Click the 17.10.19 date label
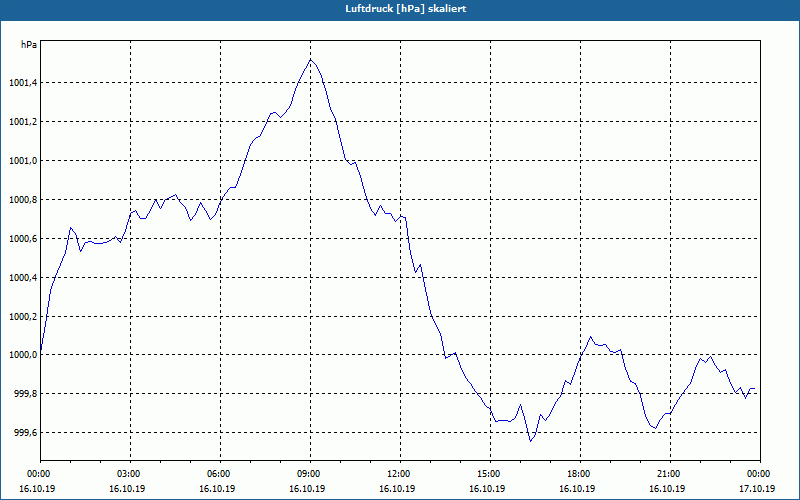 click(757, 489)
